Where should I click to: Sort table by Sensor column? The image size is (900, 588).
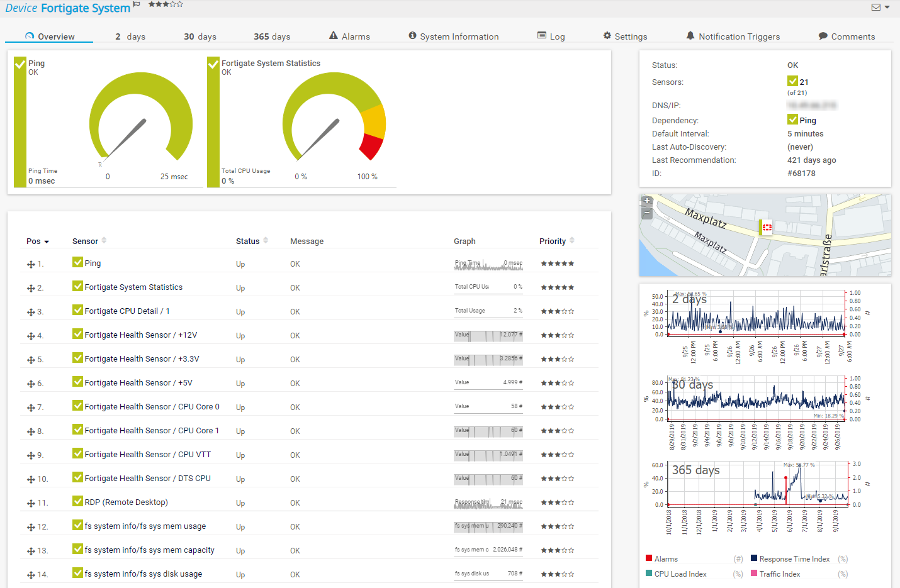pyautogui.click(x=89, y=241)
